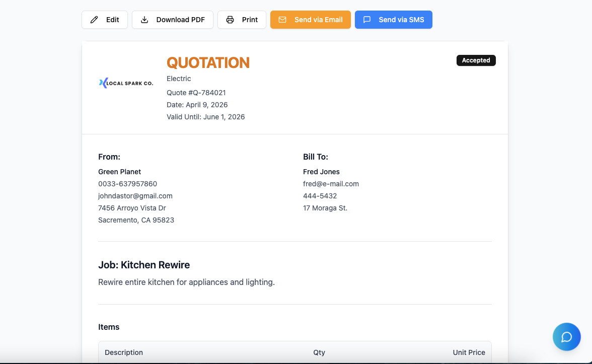
Task: Click the envelope icon
Action: 282,20
